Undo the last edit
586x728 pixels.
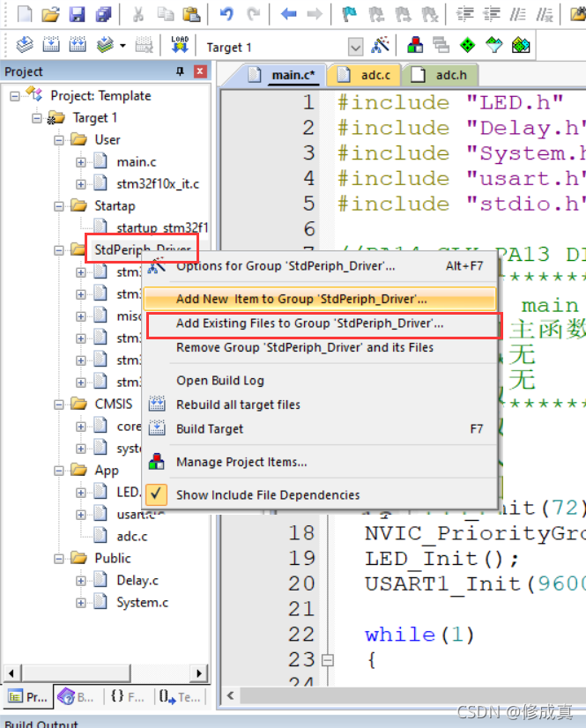pos(226,14)
